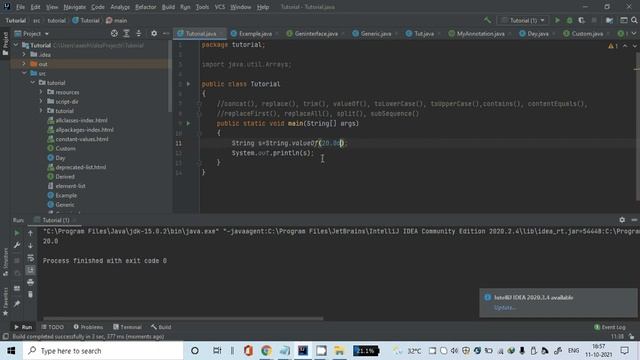This screenshot has height=360, width=640.
Task: Open Project view selector dropdown
Action: [32, 33]
